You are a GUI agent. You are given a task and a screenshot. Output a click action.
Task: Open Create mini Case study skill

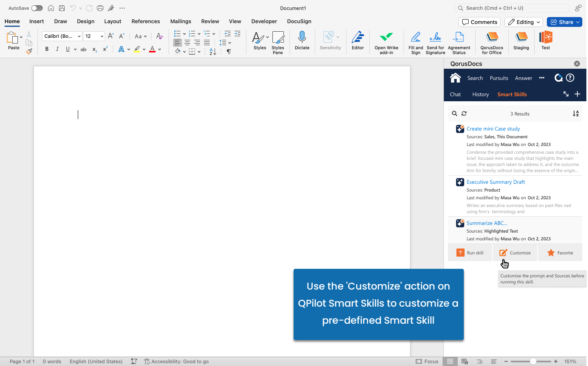(x=493, y=129)
